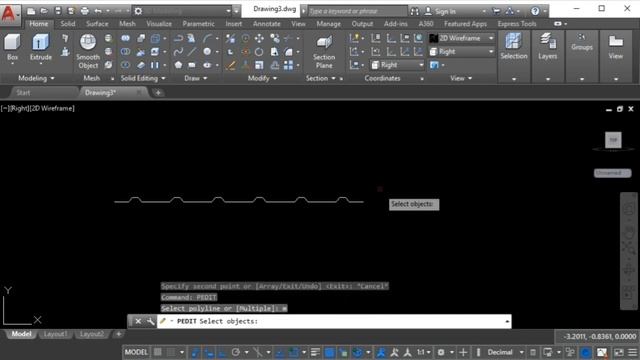The width and height of the screenshot is (640, 360).
Task: Toggle transparency display in status bar
Action: (x=329, y=352)
